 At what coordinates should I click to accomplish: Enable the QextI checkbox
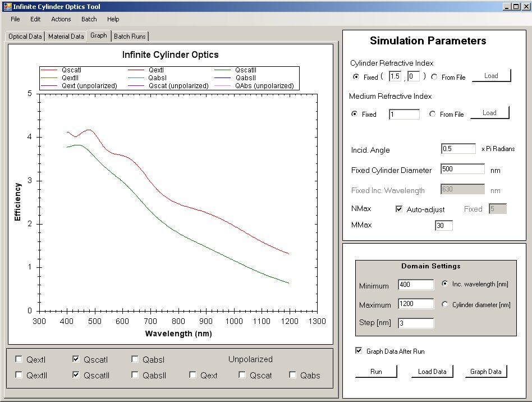coord(20,359)
